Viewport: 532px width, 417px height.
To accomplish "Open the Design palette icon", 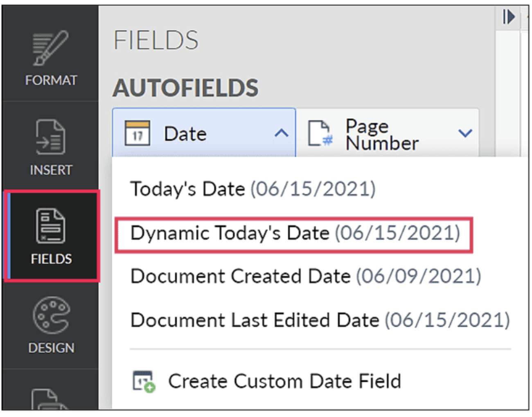I will (50, 315).
